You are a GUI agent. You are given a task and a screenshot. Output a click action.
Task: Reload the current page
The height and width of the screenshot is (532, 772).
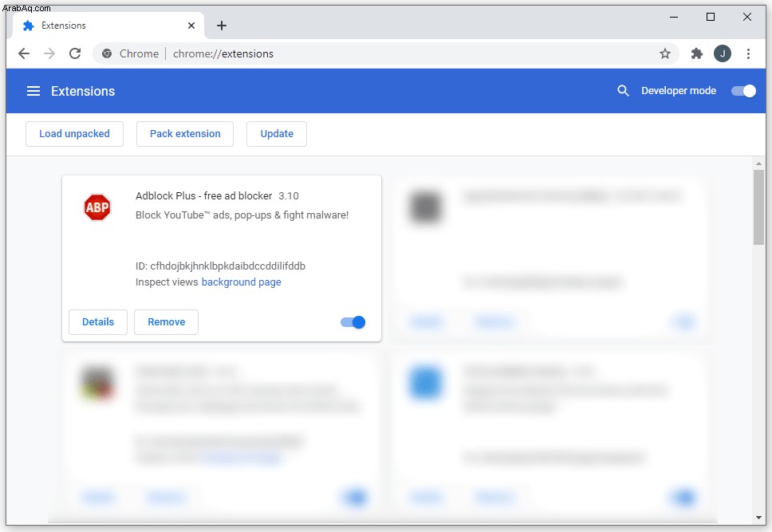[x=75, y=53]
